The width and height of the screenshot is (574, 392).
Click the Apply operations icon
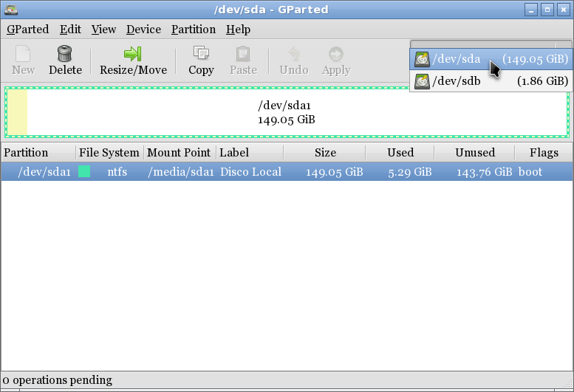[335, 54]
